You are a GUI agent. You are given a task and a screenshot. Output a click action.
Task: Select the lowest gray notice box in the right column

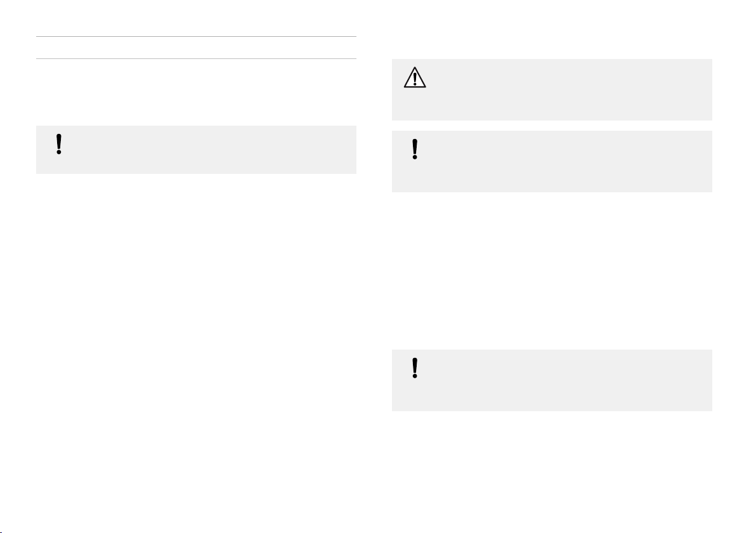coord(552,380)
